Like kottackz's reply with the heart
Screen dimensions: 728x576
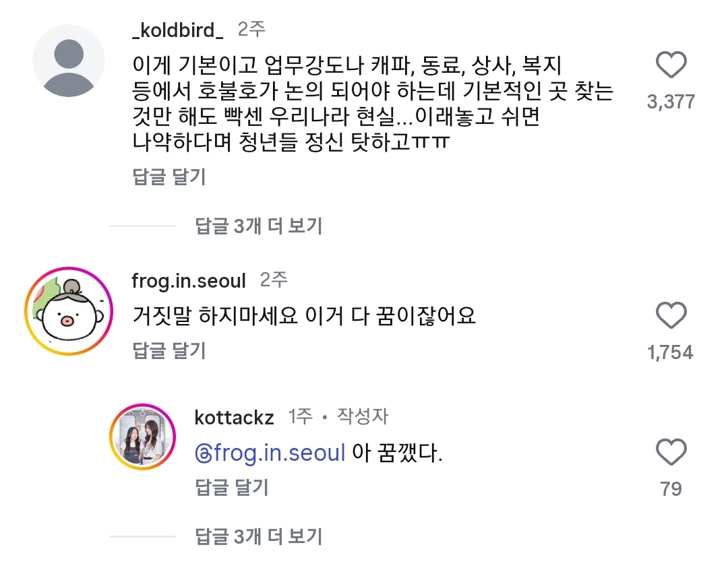[x=671, y=452]
